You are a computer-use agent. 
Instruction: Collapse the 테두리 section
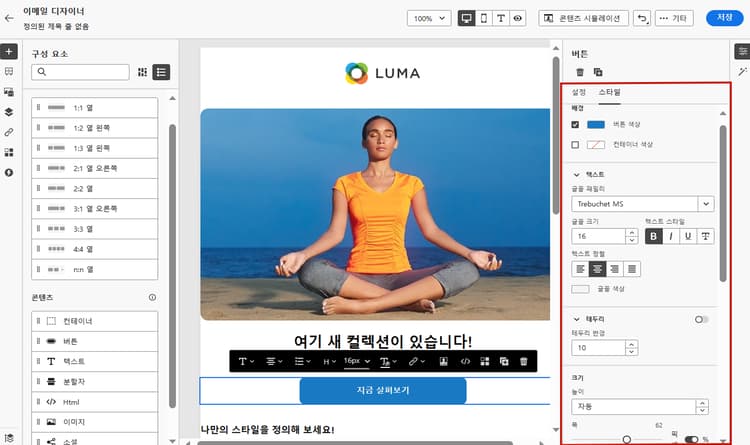[x=576, y=319]
